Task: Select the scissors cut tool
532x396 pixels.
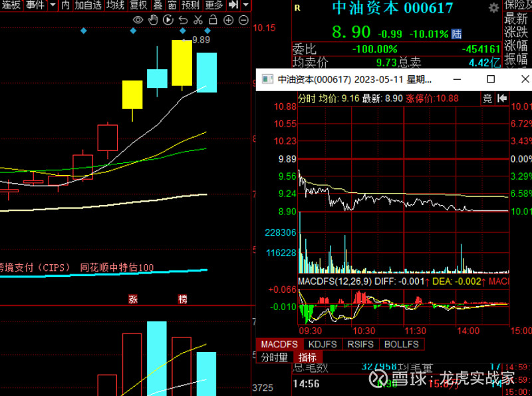Action: [198, 20]
